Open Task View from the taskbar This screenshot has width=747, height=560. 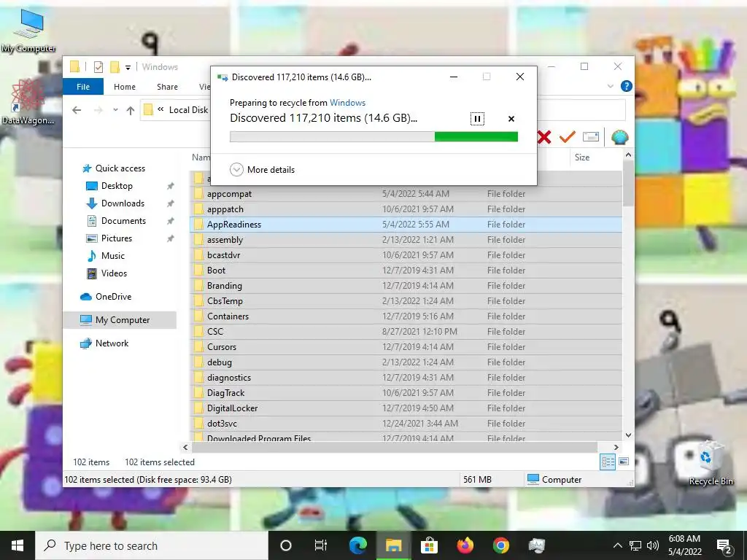pyautogui.click(x=321, y=545)
